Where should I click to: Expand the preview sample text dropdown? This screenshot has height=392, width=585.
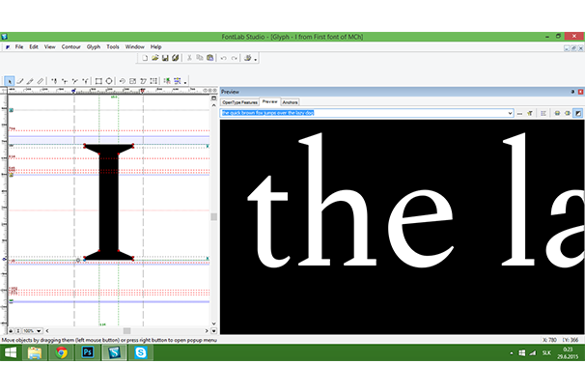pyautogui.click(x=509, y=113)
